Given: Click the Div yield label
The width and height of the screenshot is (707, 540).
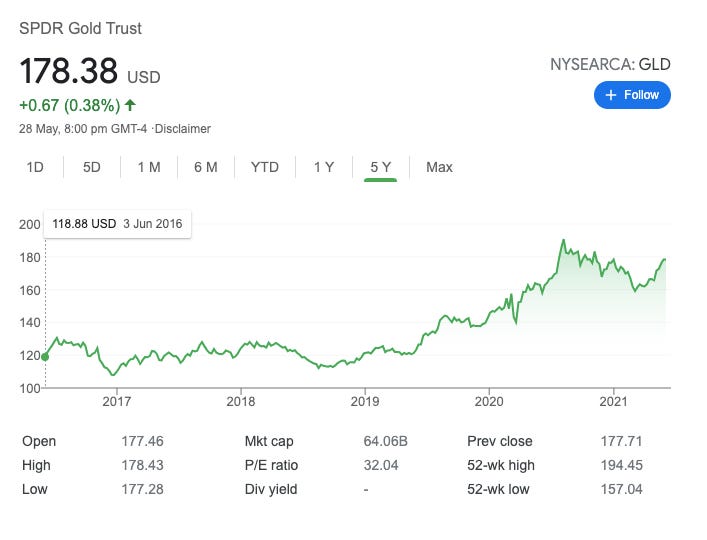Looking at the screenshot, I should [271, 489].
